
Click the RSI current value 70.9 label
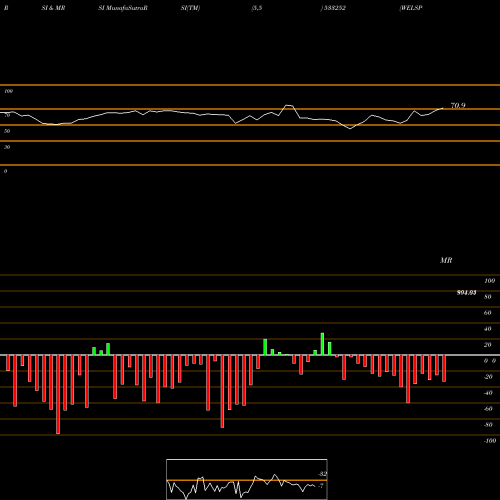tap(458, 106)
